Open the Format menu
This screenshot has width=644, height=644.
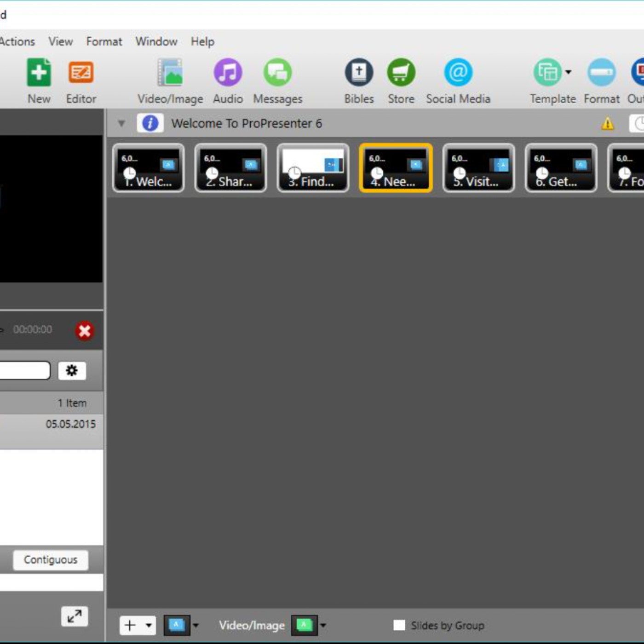click(104, 41)
